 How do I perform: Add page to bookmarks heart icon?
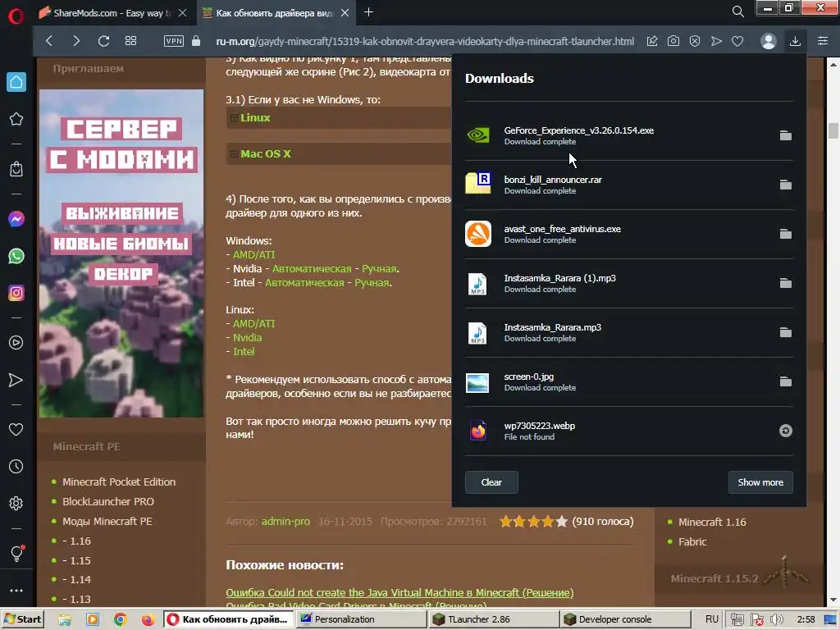pyautogui.click(x=737, y=41)
